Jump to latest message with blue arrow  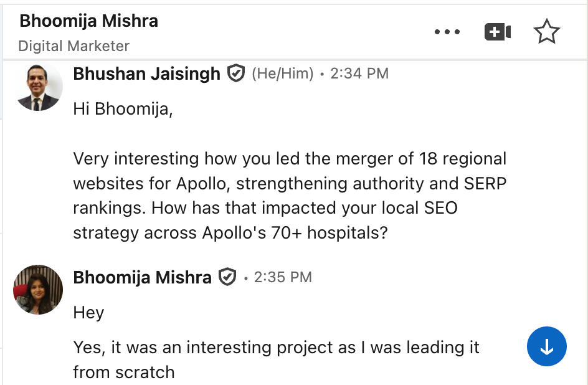click(546, 347)
